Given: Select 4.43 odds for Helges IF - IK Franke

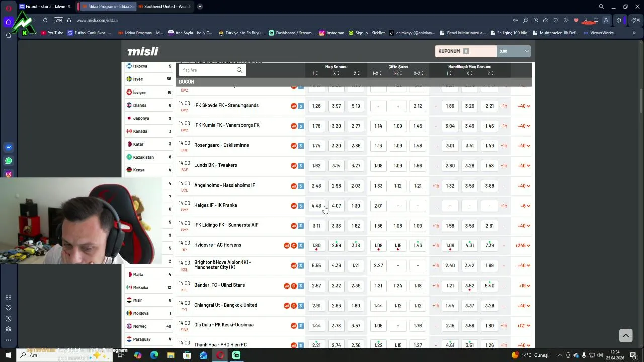Looking at the screenshot, I should click(x=316, y=206).
